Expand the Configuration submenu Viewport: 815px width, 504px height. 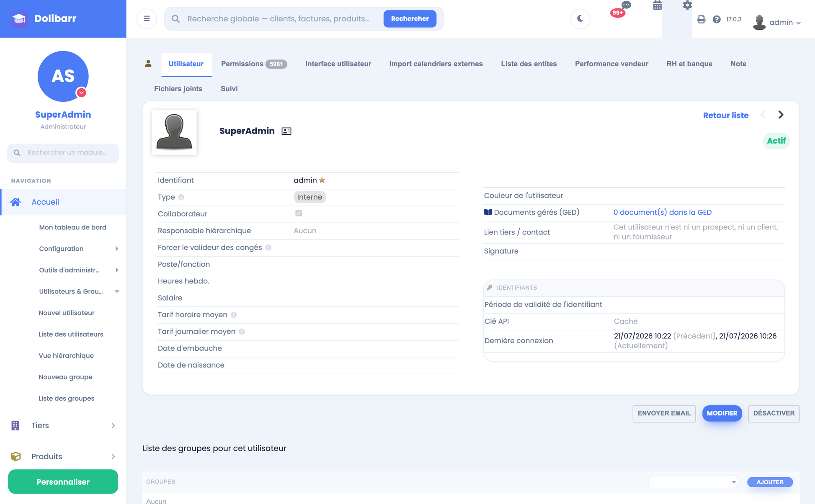click(x=117, y=249)
